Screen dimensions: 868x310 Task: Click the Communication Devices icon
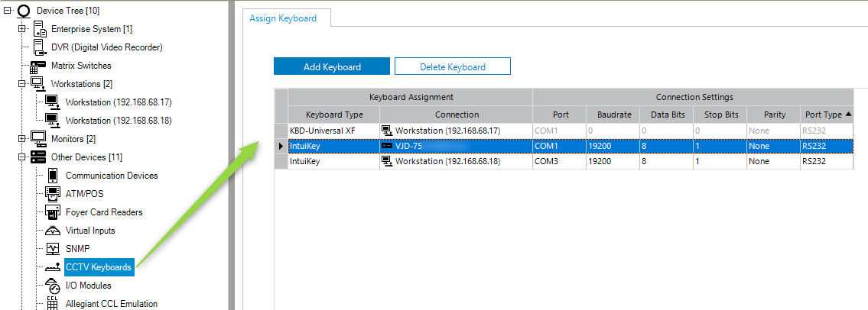(53, 176)
